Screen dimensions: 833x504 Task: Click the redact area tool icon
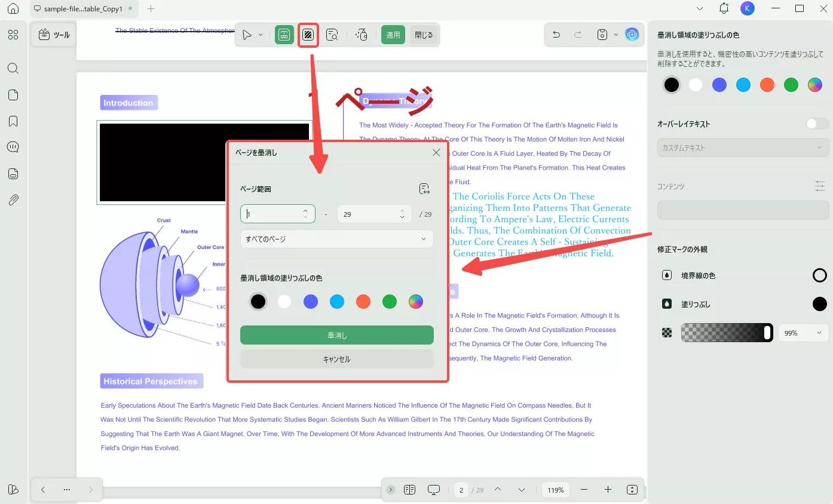point(284,34)
